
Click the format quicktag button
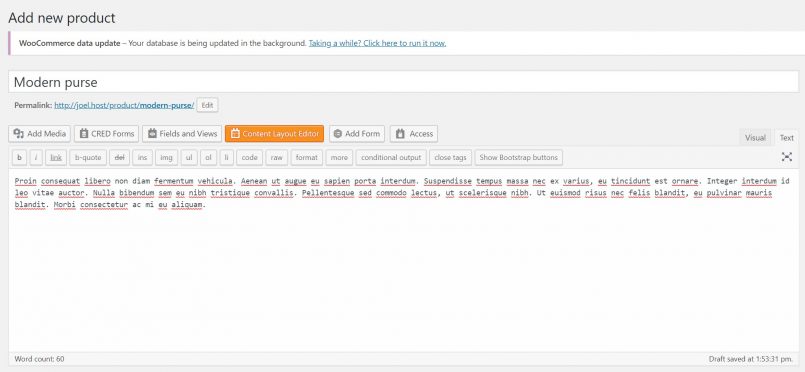(306, 158)
